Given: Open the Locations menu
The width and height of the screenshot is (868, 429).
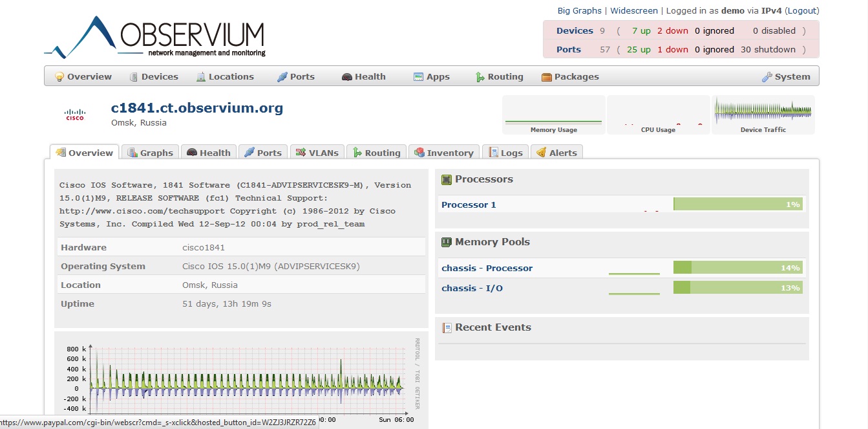Looking at the screenshot, I should click(225, 76).
